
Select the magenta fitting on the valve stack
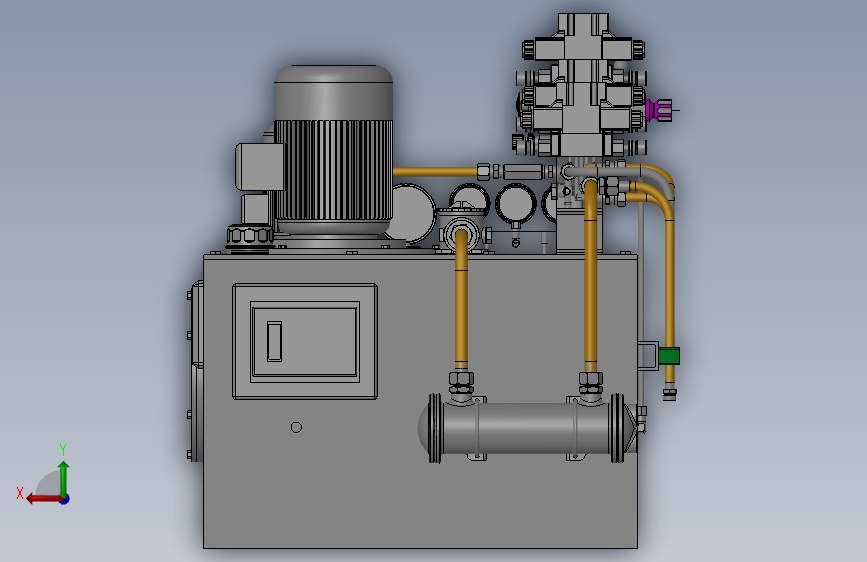click(x=658, y=110)
